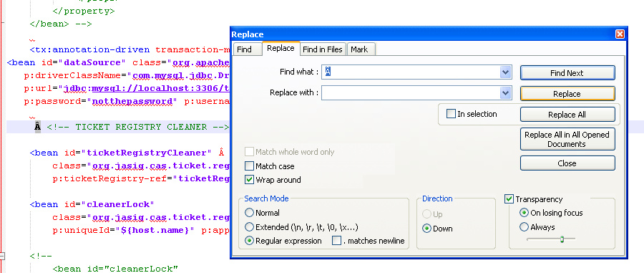Click the jdbc:mysql://localhost:3306 url value
Screen dimensions: 644x273
pyautogui.click(x=146, y=88)
